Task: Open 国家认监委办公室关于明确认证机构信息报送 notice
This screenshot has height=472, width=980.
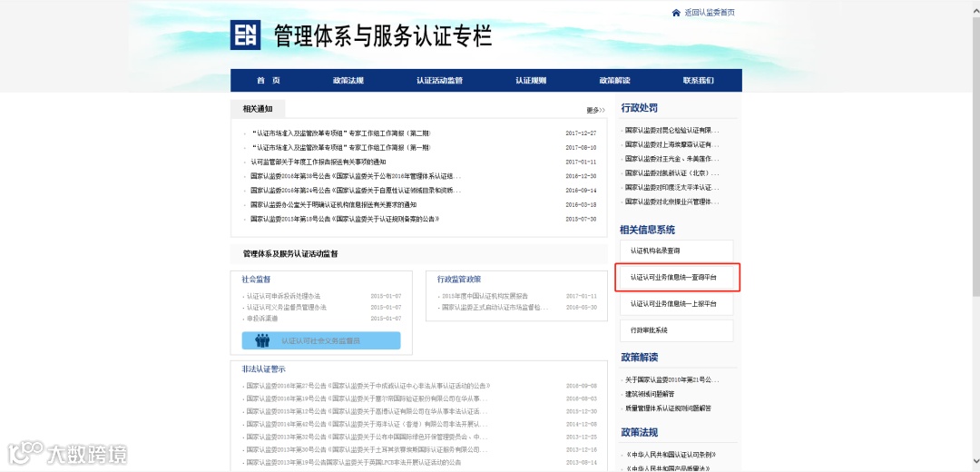Action: click(333, 205)
